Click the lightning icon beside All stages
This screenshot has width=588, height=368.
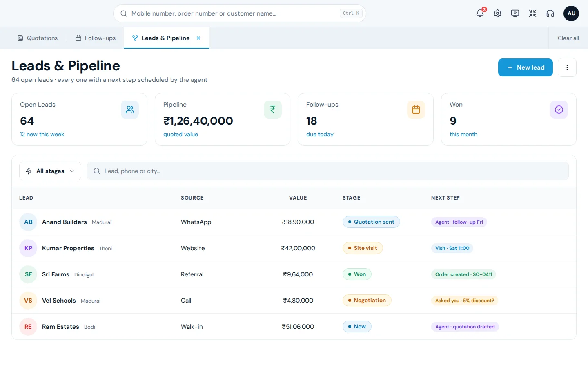(29, 171)
